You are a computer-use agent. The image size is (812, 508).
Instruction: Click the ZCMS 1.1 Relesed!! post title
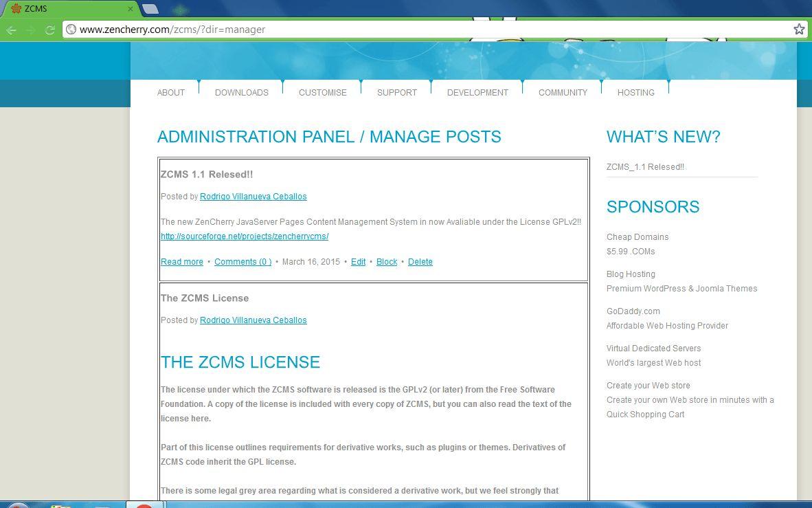pos(207,175)
